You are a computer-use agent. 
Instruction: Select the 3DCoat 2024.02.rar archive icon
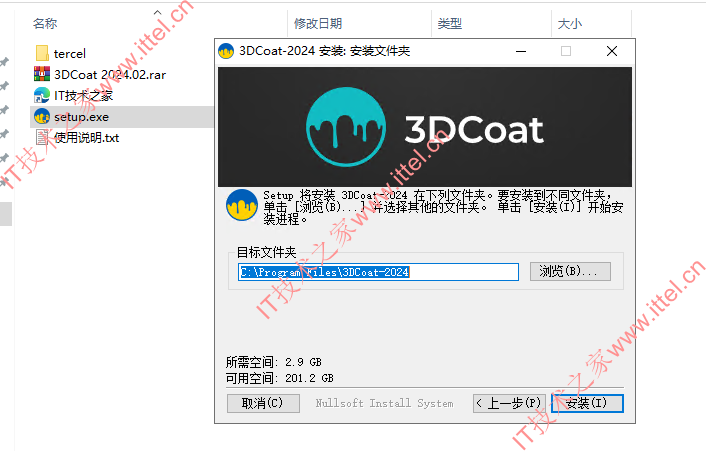42,74
